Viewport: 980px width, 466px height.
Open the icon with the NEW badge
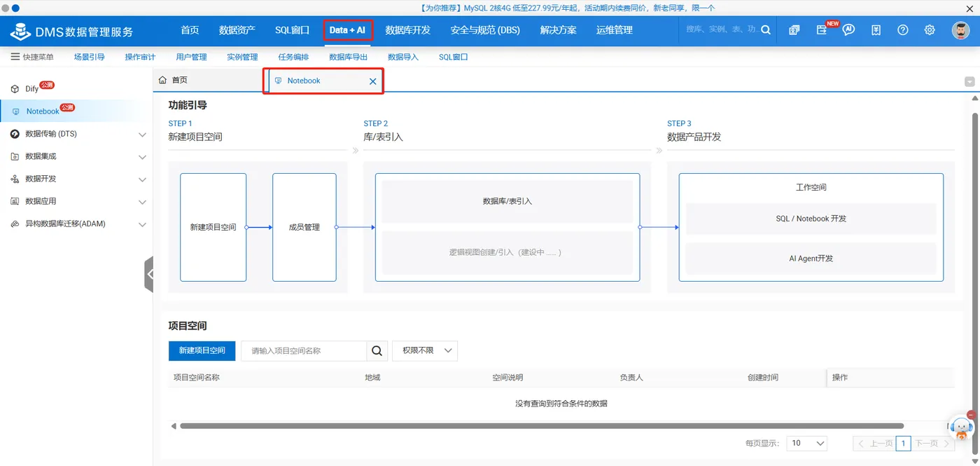[822, 30]
